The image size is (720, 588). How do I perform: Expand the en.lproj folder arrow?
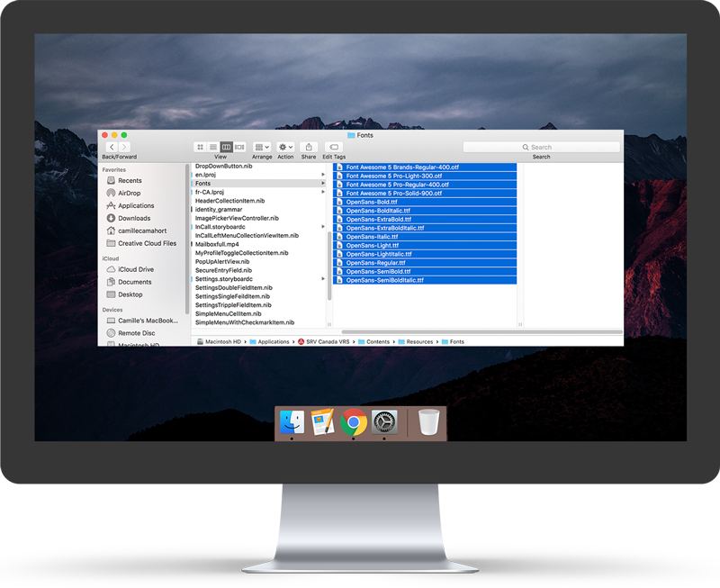[323, 175]
